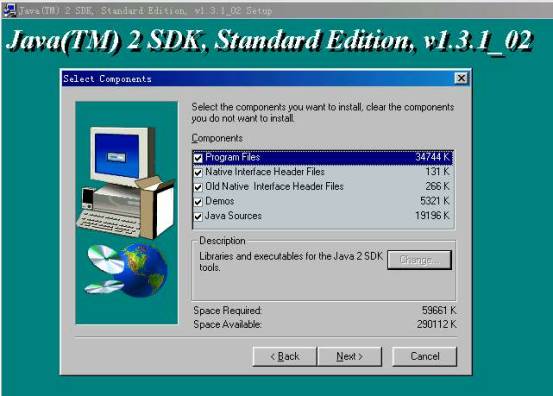
Task: Go back with the Back button
Action: pos(285,357)
